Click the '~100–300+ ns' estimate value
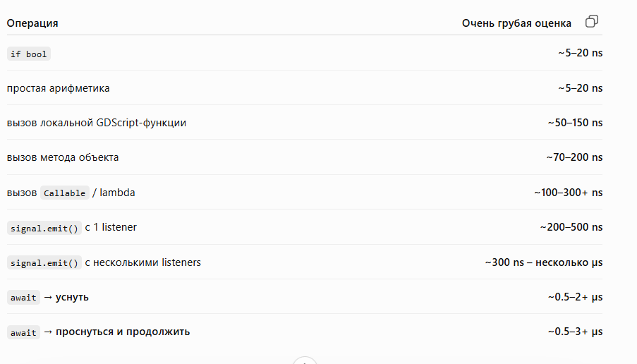The image size is (637, 364). pyautogui.click(x=569, y=193)
